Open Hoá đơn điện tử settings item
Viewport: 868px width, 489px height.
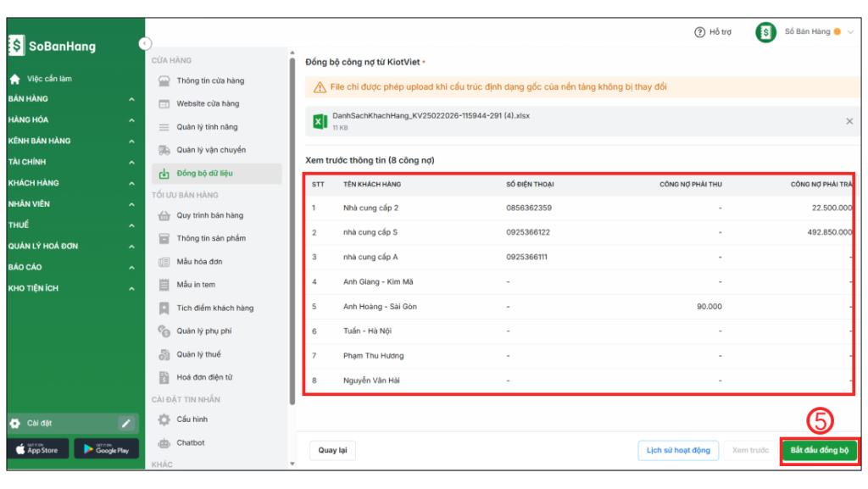pos(204,377)
